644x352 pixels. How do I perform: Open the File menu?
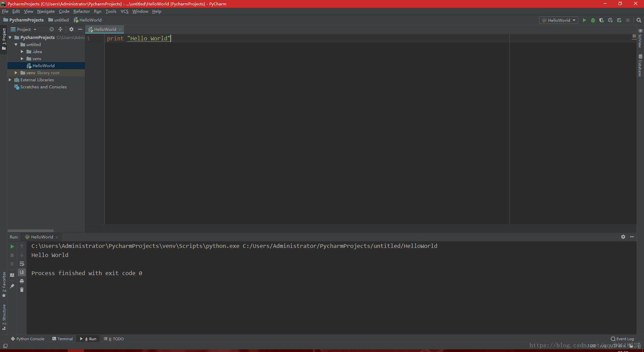pos(5,11)
